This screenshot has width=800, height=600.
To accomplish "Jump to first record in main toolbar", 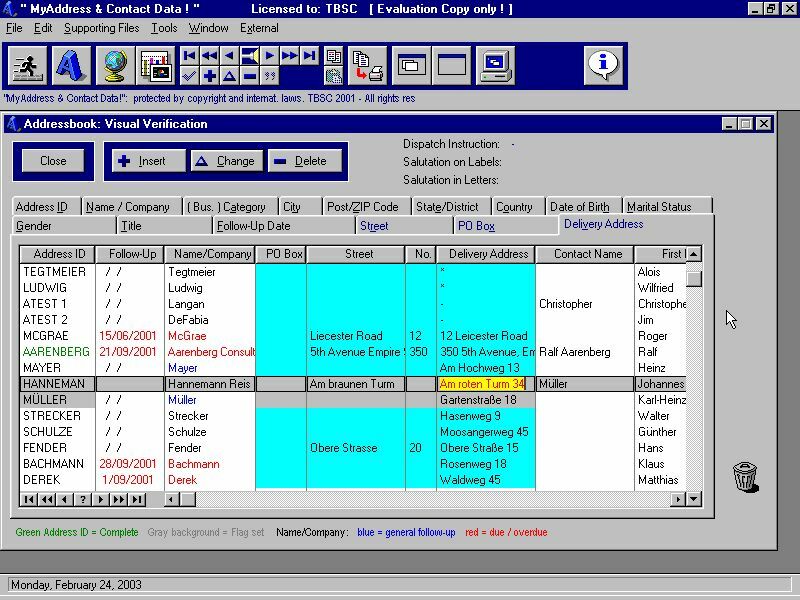I will coord(189,56).
